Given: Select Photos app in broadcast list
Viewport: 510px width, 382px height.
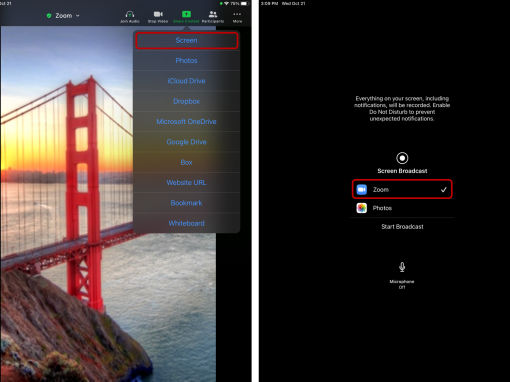Looking at the screenshot, I should click(x=402, y=208).
